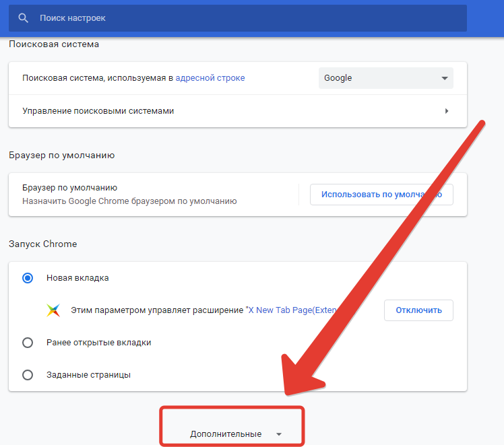Select the "Ранее открытые вкладки" radio option
Screen dimensions: 504x447
(x=28, y=343)
